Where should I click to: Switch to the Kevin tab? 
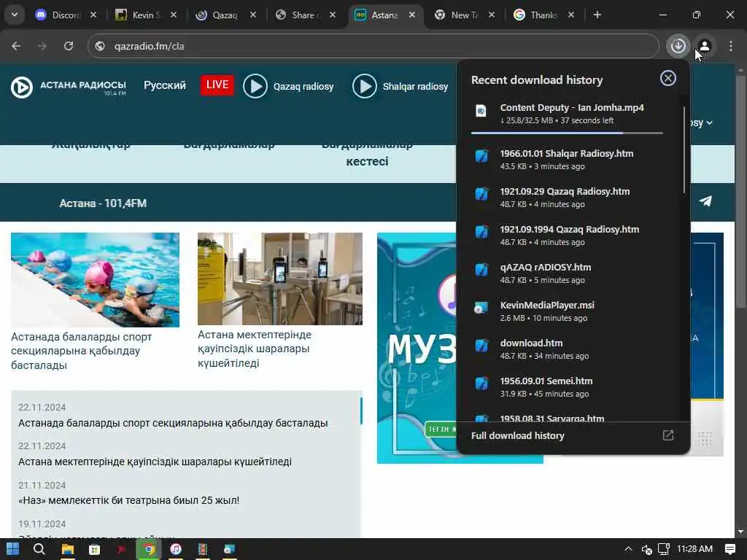146,15
